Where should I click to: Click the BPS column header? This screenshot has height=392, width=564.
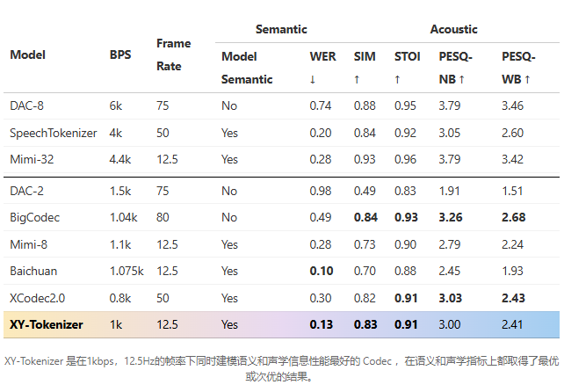(120, 54)
